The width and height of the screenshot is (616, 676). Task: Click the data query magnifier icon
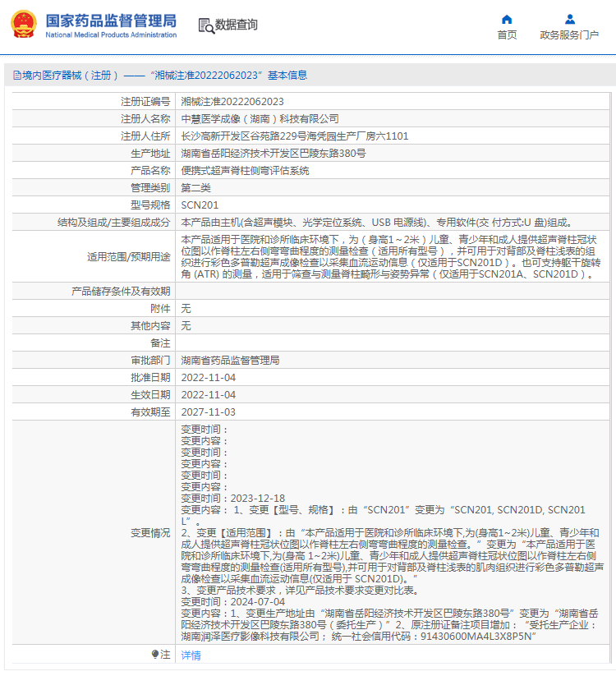pyautogui.click(x=206, y=25)
